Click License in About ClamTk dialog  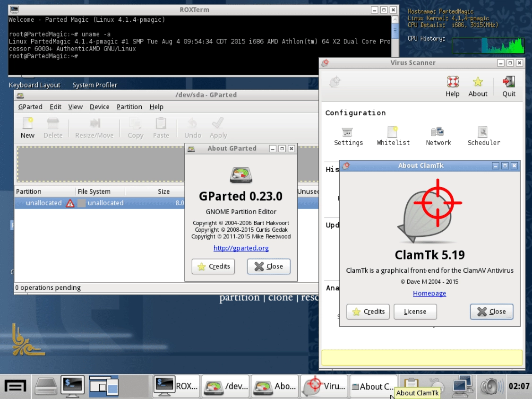click(415, 312)
